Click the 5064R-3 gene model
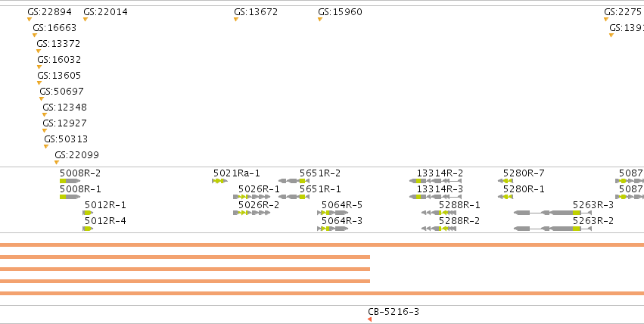 333,229
